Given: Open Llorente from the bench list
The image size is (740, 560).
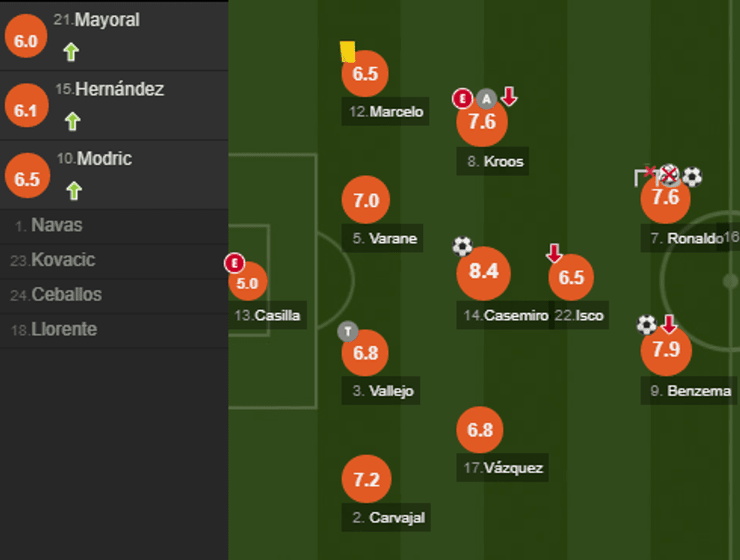Looking at the screenshot, I should [63, 330].
